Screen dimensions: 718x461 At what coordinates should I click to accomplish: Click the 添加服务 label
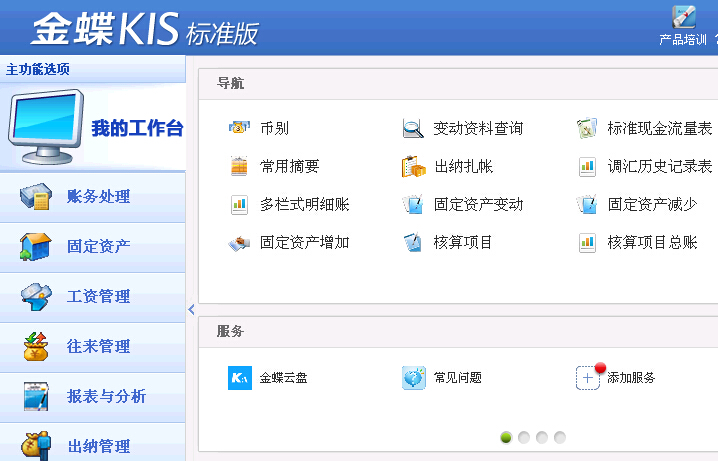(631, 378)
